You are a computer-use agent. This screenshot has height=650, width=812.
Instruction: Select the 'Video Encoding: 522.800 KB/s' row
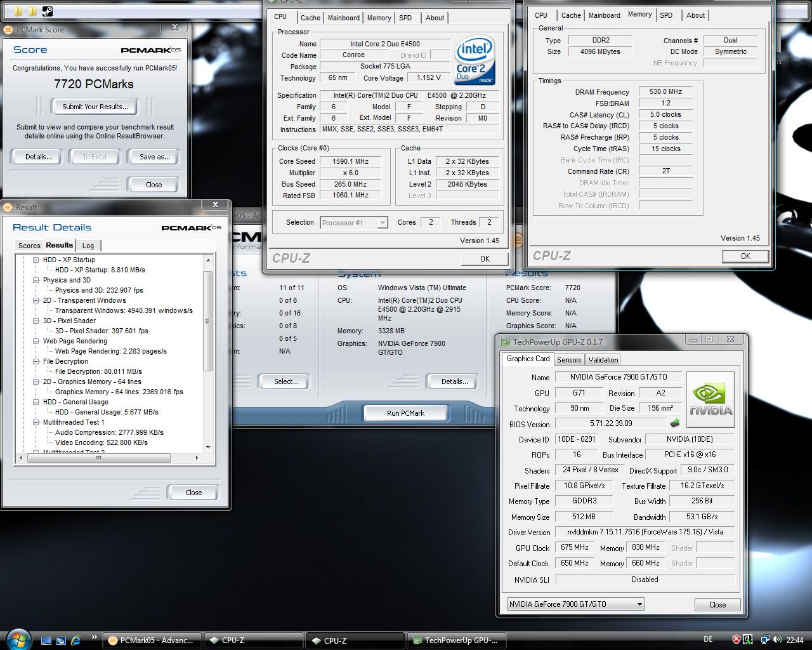click(x=101, y=442)
